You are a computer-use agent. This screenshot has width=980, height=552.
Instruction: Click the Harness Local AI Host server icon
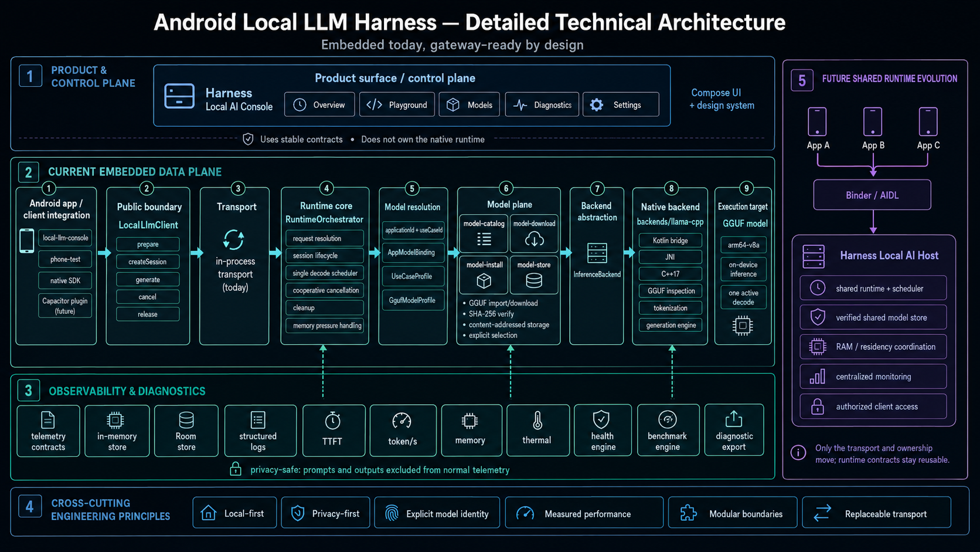pyautogui.click(x=814, y=257)
